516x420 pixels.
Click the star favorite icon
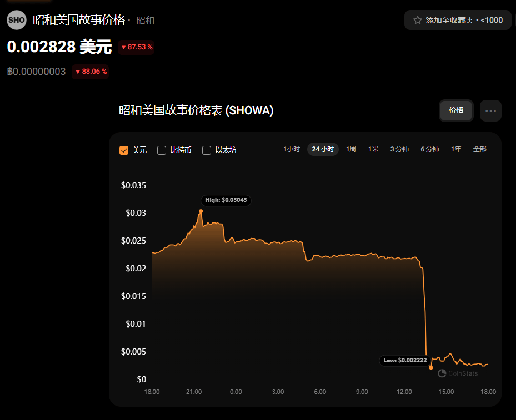coord(417,20)
